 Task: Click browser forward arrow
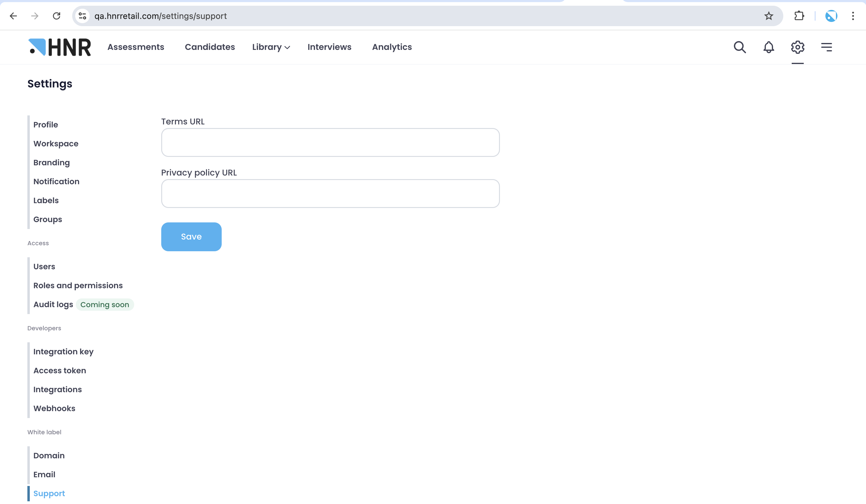coord(35,16)
